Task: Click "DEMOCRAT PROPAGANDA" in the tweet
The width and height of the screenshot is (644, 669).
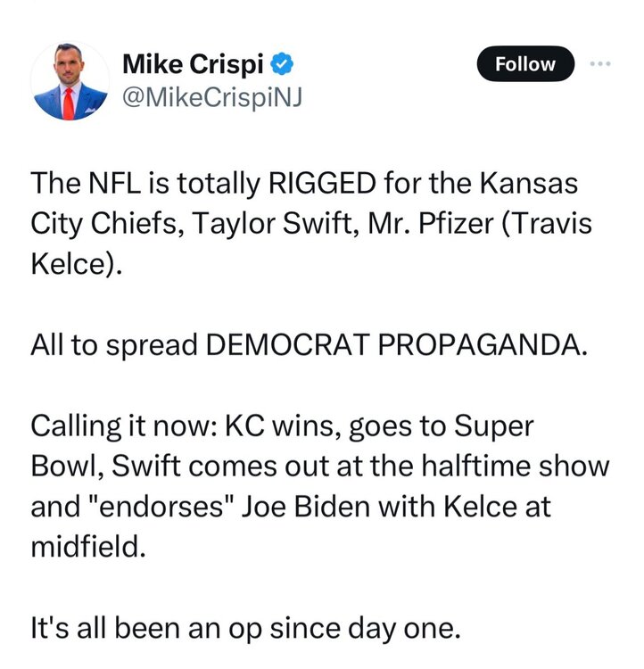Action: [397, 346]
